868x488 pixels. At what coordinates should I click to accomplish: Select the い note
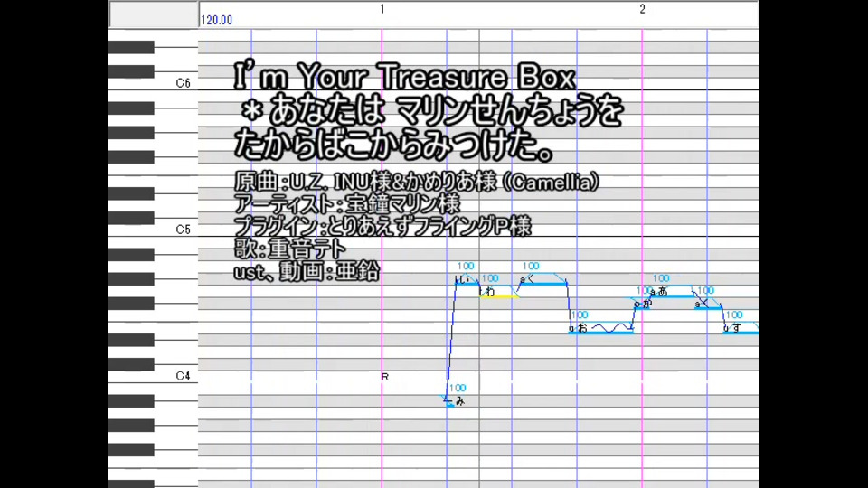[x=467, y=280]
